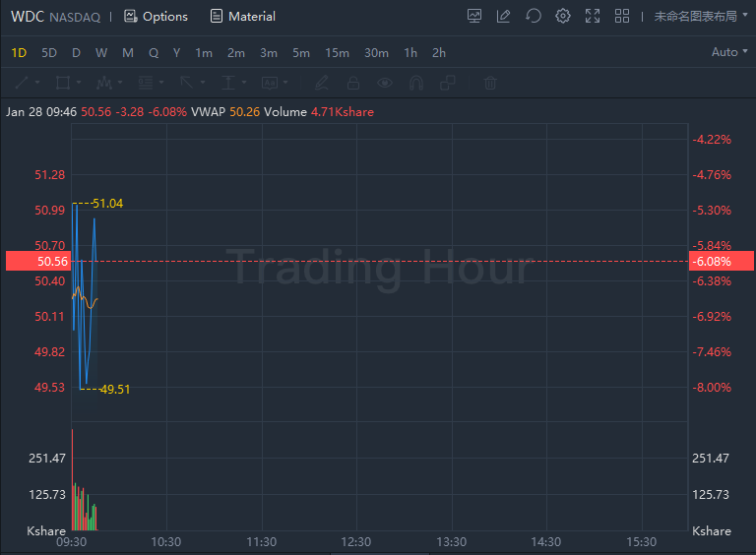The height and width of the screenshot is (555, 756).
Task: Open the chart layout name dropdown
Action: pyautogui.click(x=702, y=16)
